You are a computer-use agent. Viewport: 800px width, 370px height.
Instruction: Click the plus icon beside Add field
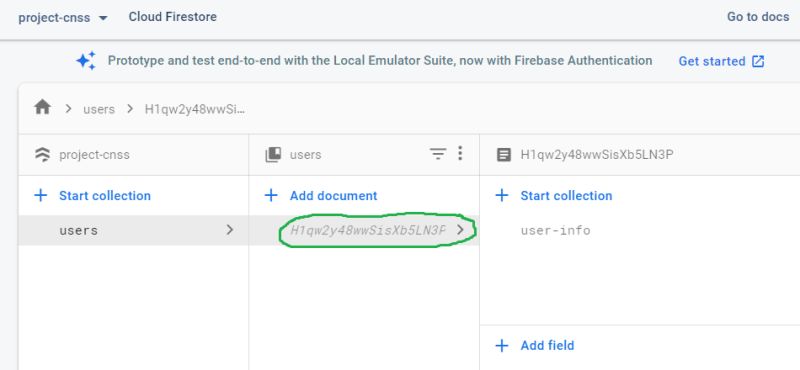[x=502, y=346]
